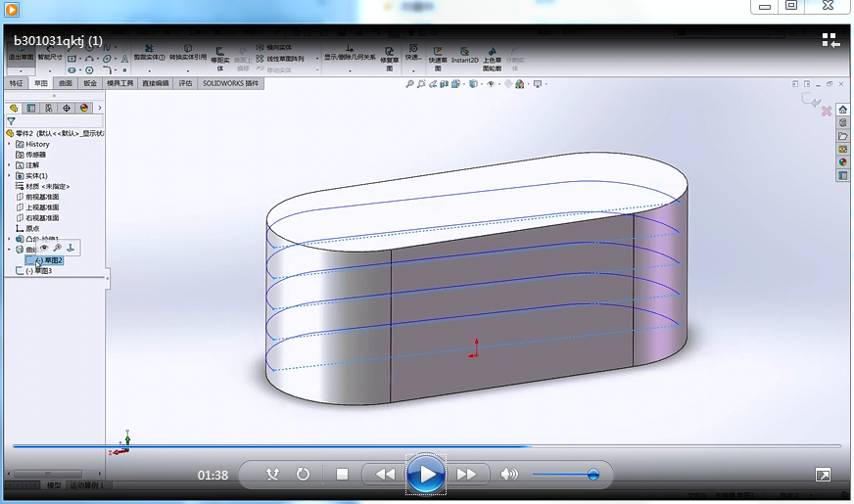Click the Normal To icon in context popup

coord(71,248)
